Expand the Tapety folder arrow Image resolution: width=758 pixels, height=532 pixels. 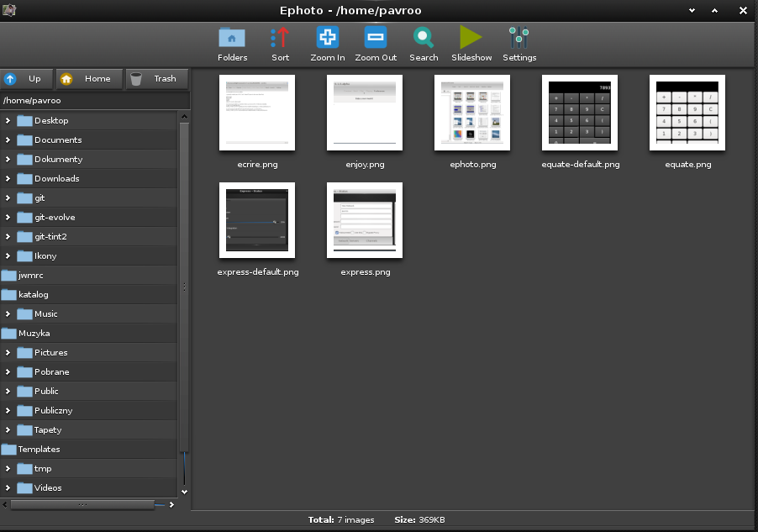(x=8, y=430)
